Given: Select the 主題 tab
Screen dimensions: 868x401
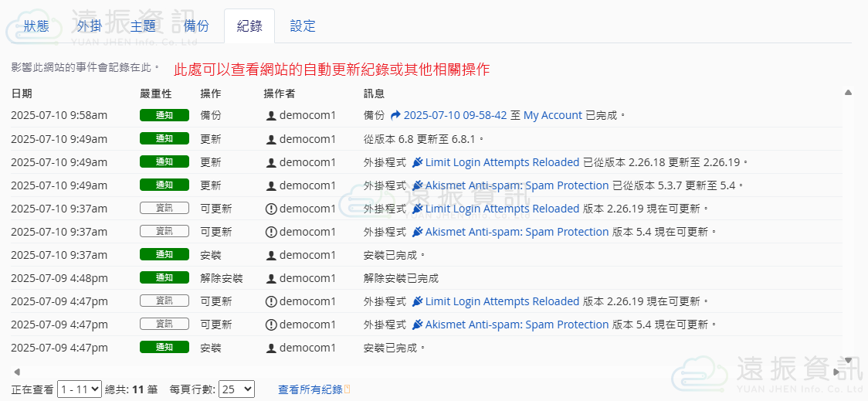Looking at the screenshot, I should click(143, 26).
